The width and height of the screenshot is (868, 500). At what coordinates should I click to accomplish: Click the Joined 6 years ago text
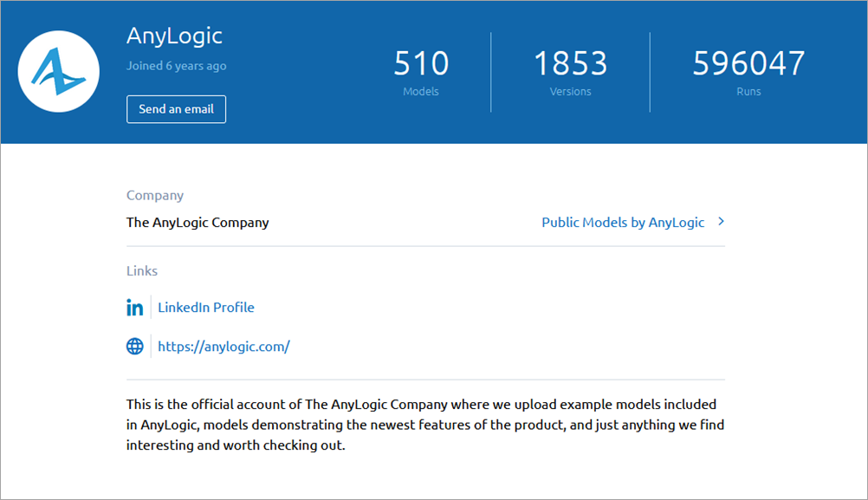(176, 66)
